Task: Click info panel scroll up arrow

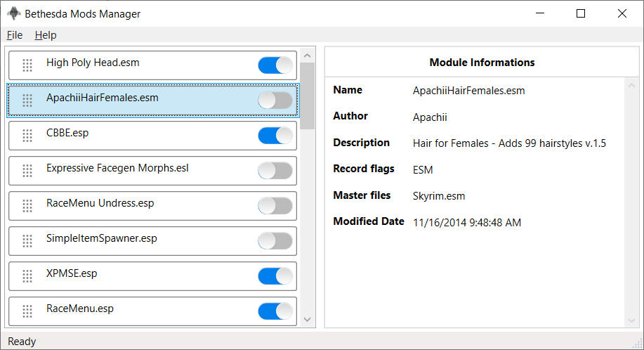Action: pyautogui.click(x=631, y=86)
